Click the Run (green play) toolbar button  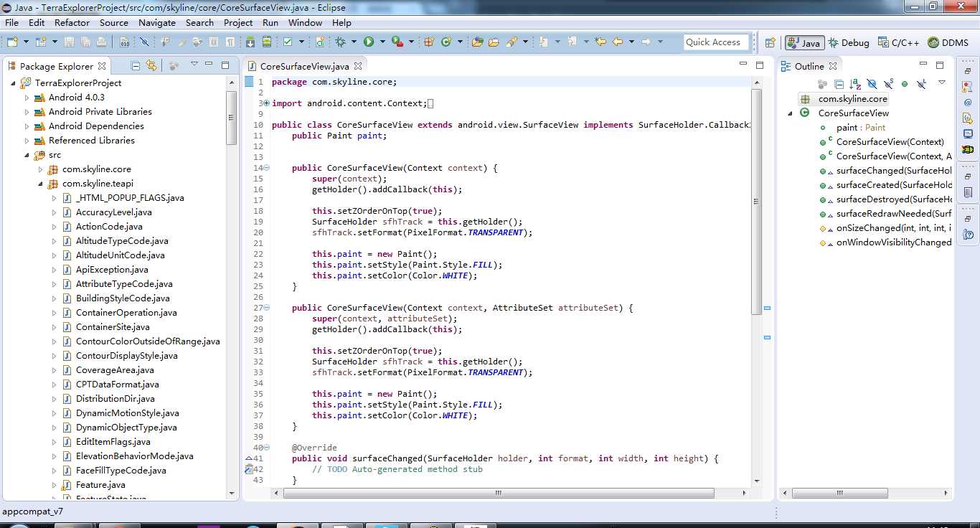pyautogui.click(x=369, y=42)
